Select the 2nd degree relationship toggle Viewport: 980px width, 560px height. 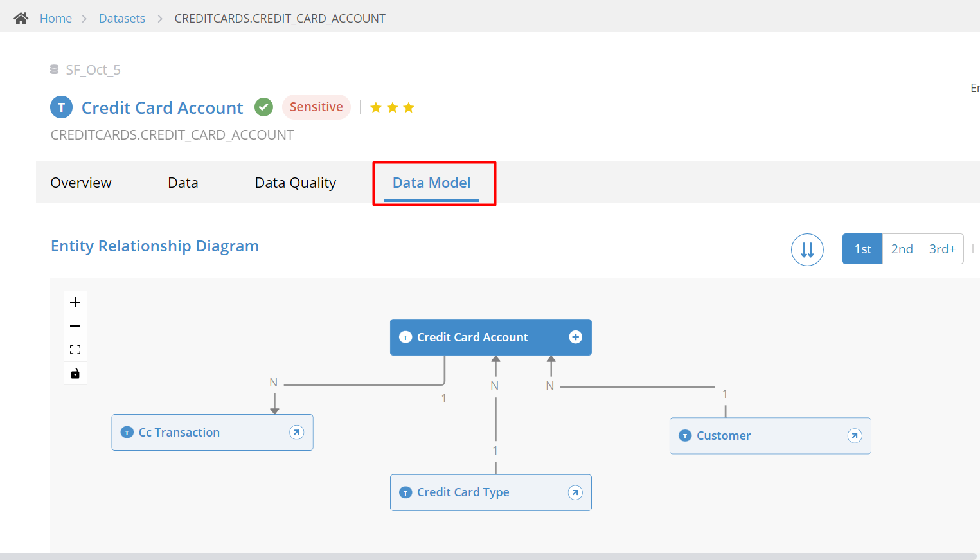pyautogui.click(x=902, y=249)
